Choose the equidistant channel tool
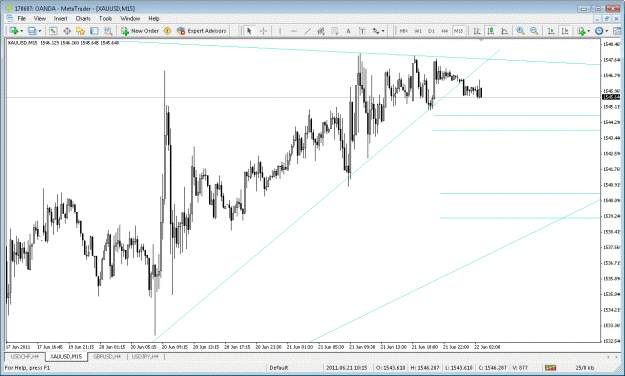 (x=321, y=31)
